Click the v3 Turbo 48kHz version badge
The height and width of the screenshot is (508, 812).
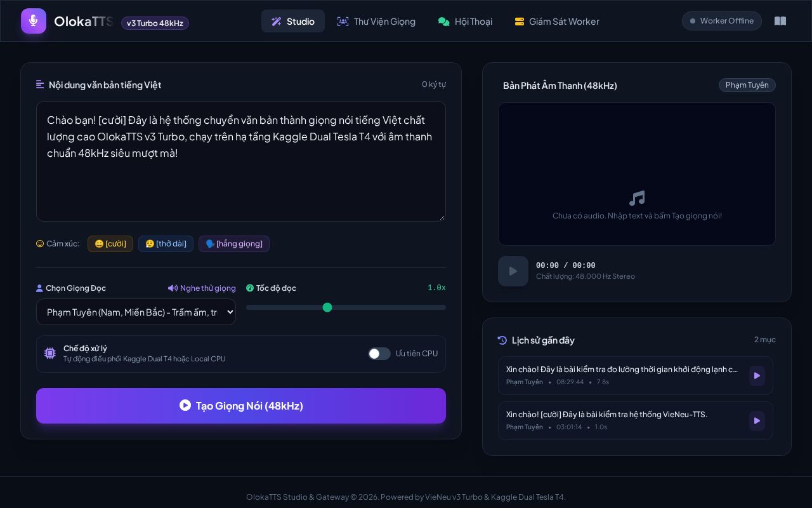point(155,23)
